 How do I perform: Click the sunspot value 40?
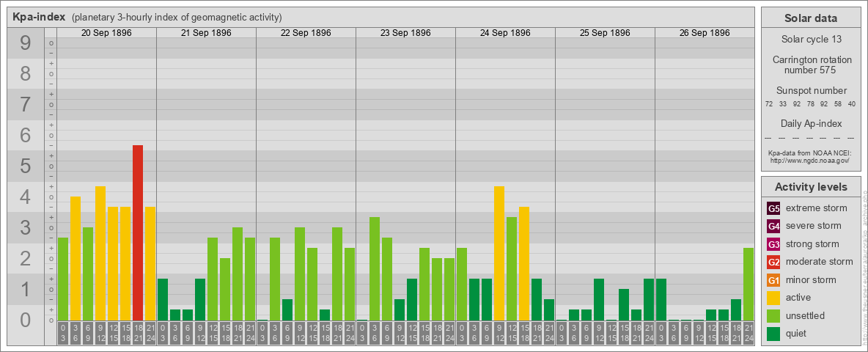pos(852,104)
